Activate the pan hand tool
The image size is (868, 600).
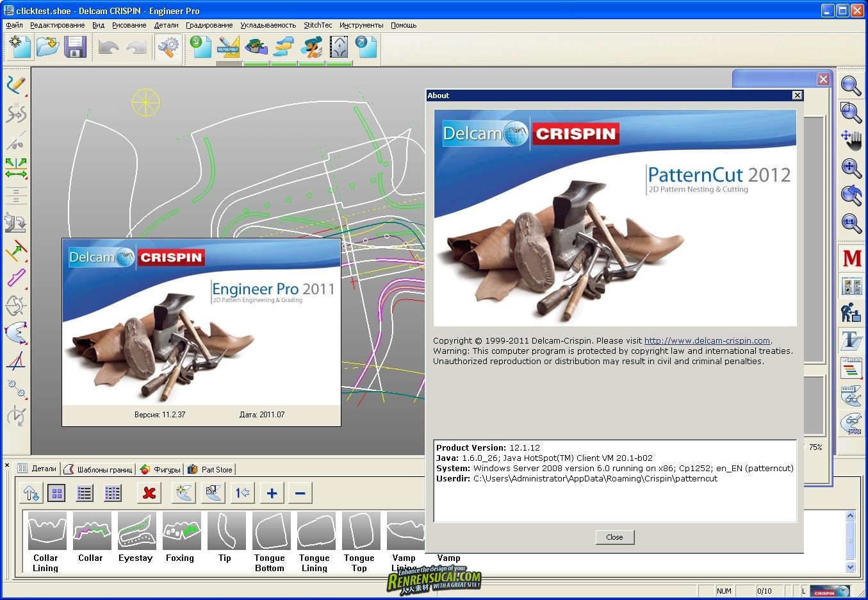pos(851,140)
